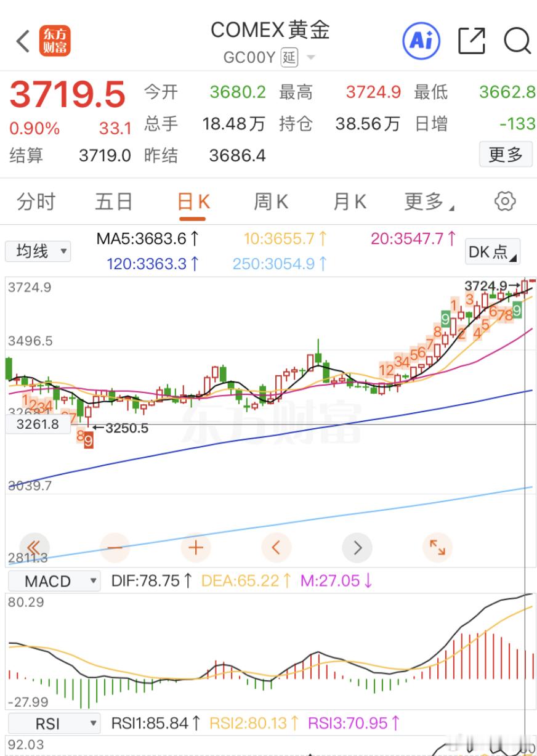Tap the RSI1:85.84 value

click(x=156, y=723)
